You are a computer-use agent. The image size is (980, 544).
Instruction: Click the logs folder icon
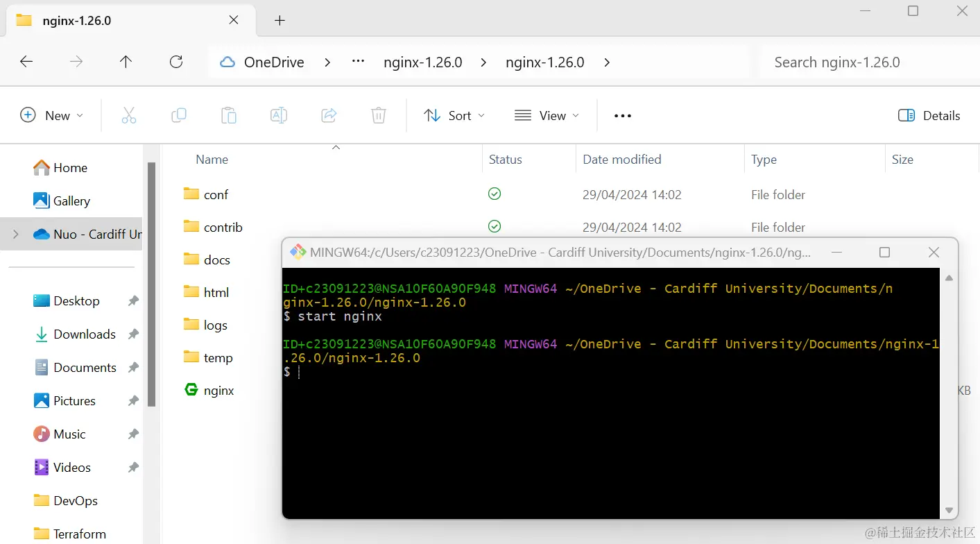pyautogui.click(x=191, y=324)
